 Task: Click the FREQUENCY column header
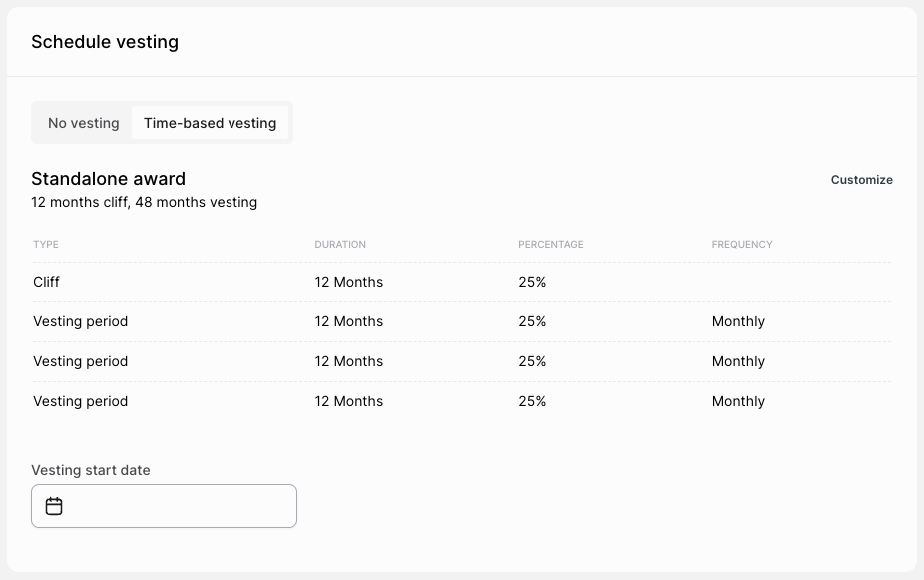[742, 244]
